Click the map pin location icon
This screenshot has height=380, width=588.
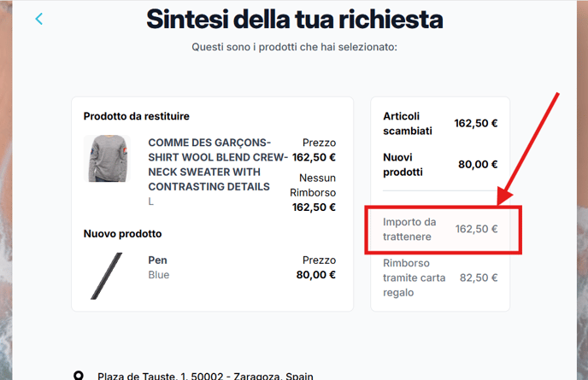click(79, 376)
